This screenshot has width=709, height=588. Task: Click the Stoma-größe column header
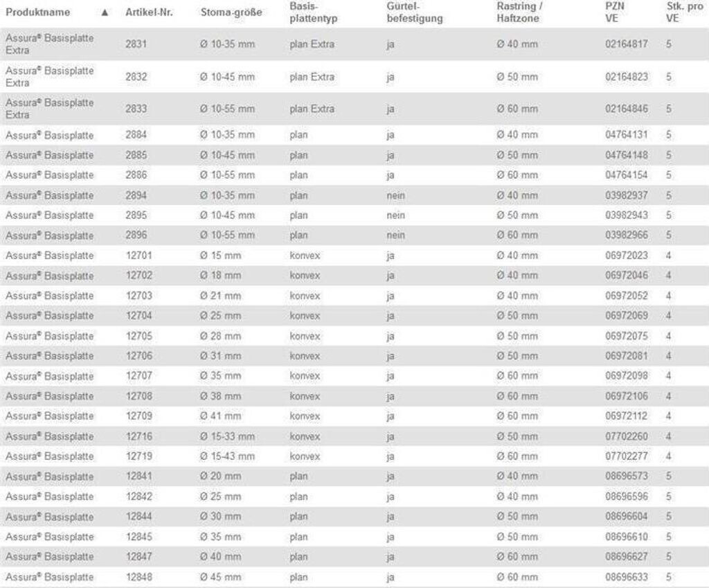point(231,12)
